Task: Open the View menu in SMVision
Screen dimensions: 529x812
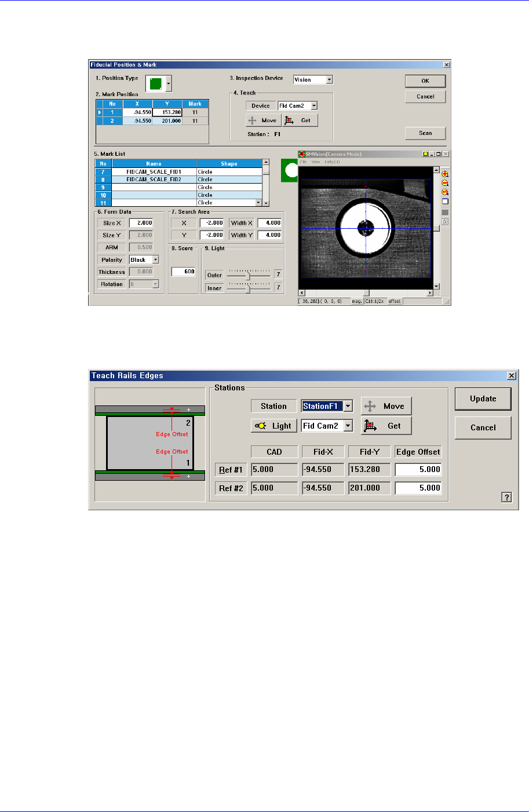Action: [316, 162]
